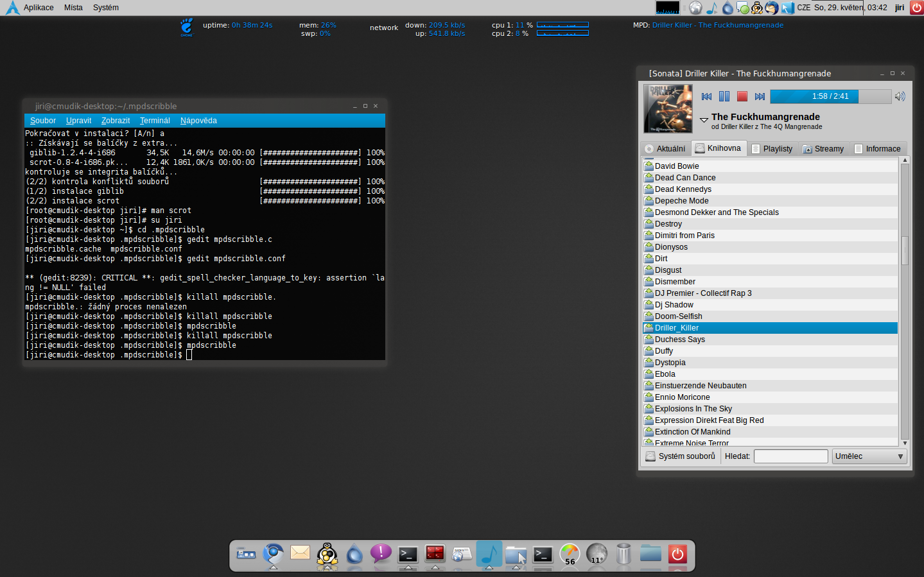Image resolution: width=924 pixels, height=577 pixels.
Task: Collapse Sonata with triangle beside The Fuckhumangrenade
Action: click(x=704, y=119)
